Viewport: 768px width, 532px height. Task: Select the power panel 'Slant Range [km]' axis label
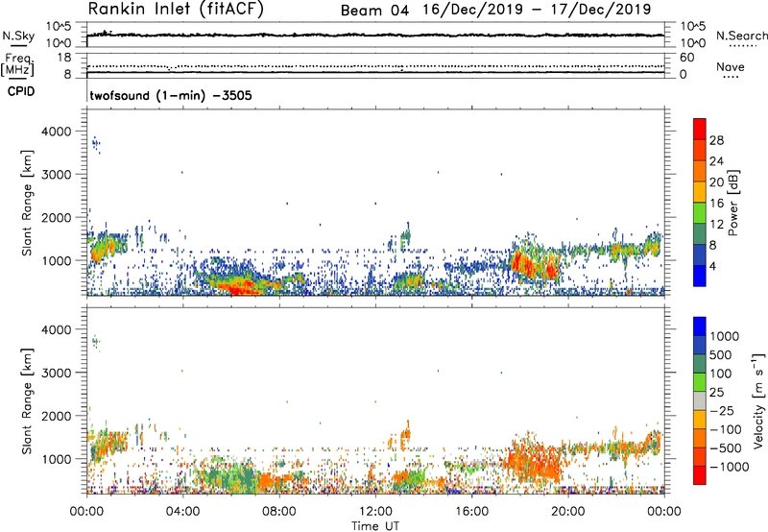(x=27, y=203)
